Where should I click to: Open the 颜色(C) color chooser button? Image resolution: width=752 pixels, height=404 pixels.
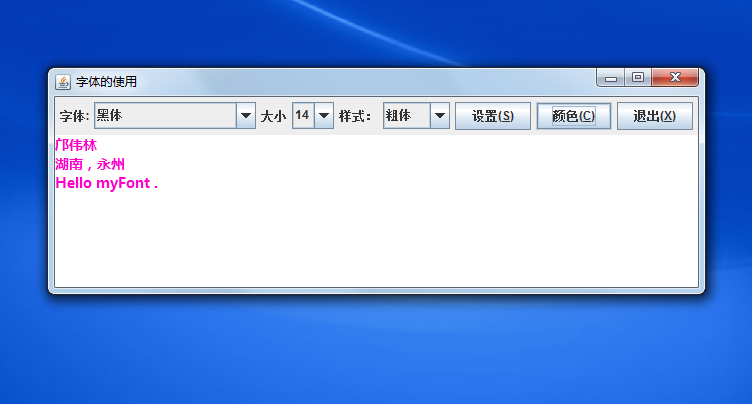pos(574,116)
